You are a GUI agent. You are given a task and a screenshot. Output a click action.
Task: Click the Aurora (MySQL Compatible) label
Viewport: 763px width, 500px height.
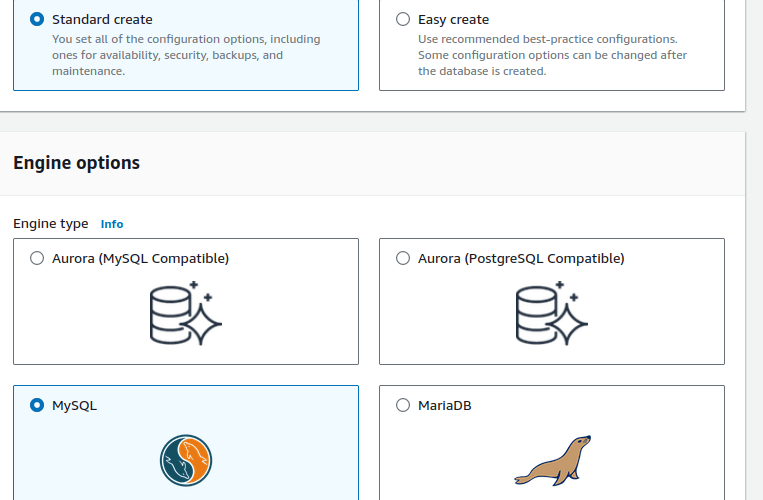pos(140,258)
